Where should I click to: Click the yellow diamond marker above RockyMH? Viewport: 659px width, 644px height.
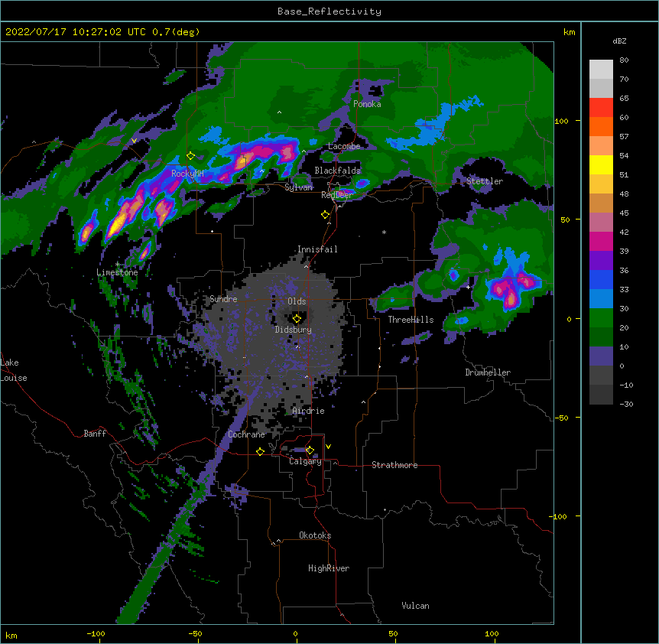[191, 156]
